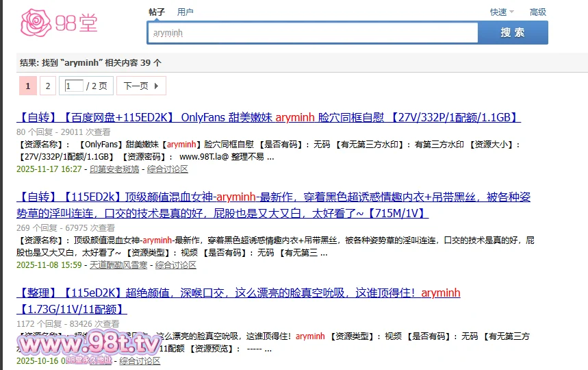Open 综合讨论区 under the first result
Screen dimensions: 588x370
click(x=167, y=169)
